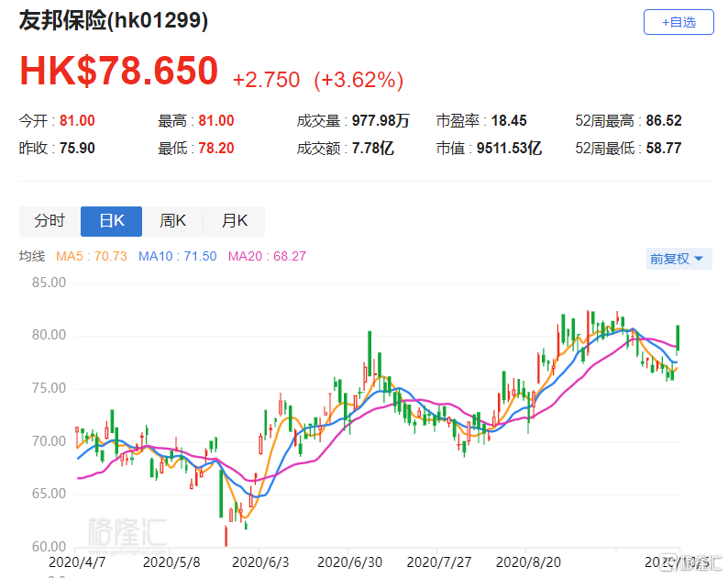Screen dimensions: 728x578
Task: Click the 2020/5/8 date axis label
Action: click(171, 562)
